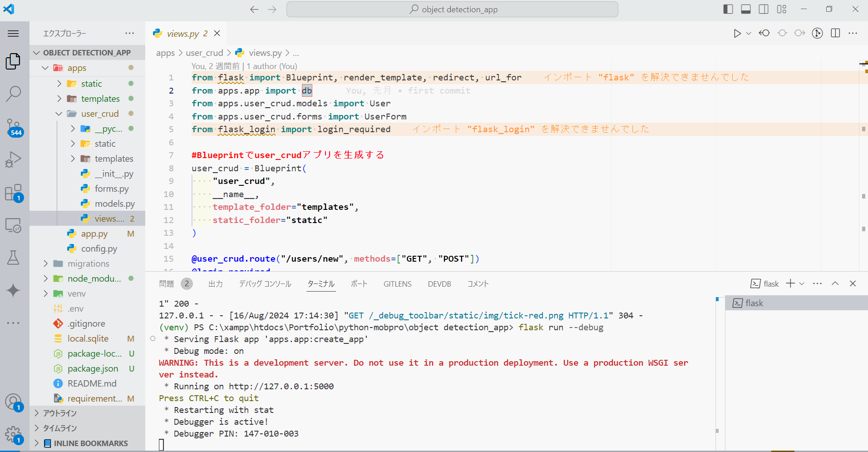Screen dimensions: 868x452
Task: Run the views.py file with the play button
Action: pos(737,33)
